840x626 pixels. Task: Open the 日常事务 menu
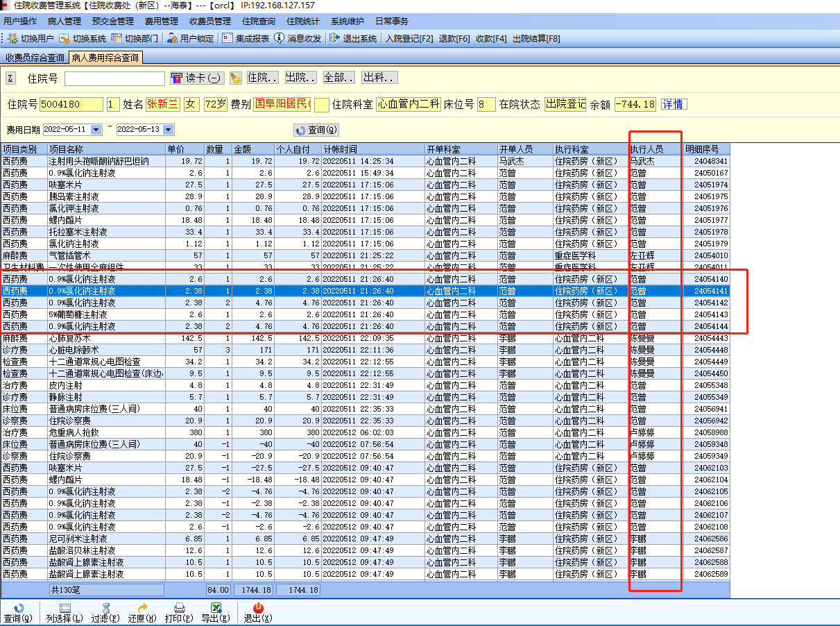(x=392, y=22)
